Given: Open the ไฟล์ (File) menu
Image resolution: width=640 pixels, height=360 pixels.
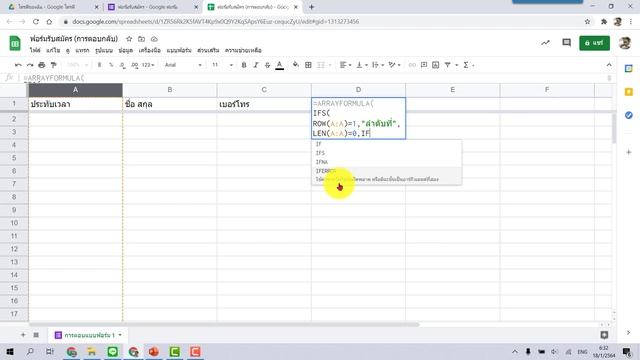Looking at the screenshot, I should point(35,50).
